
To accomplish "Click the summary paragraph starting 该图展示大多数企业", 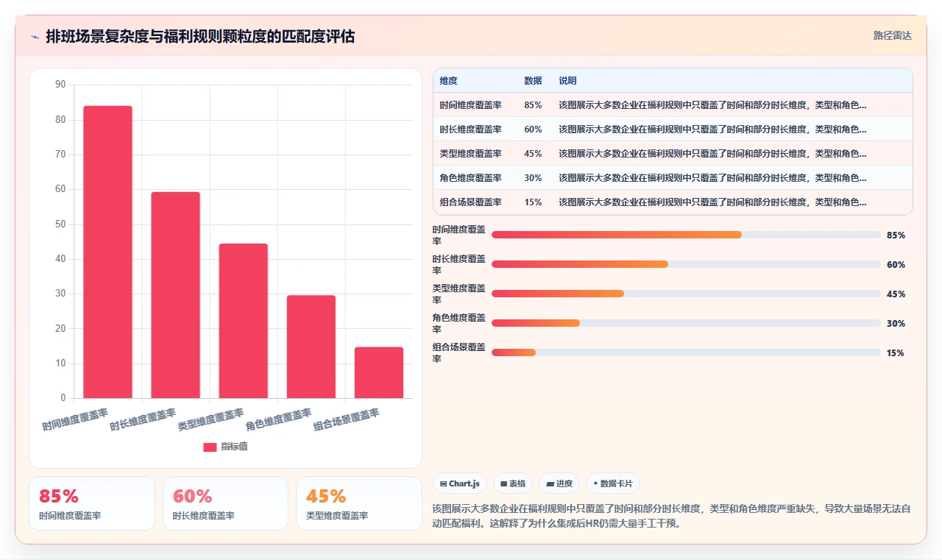I will tap(672, 516).
